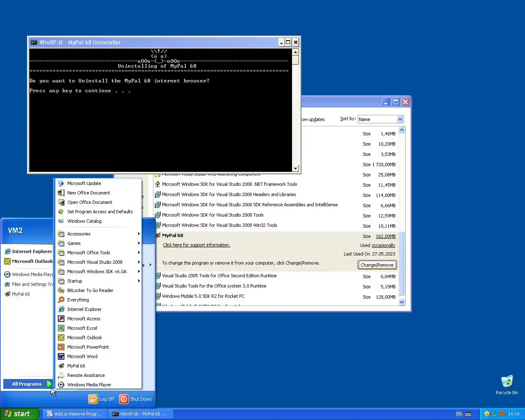Viewport: 525px width, 420px height.
Task: Expand the Startup submenu
Action: click(x=98, y=281)
